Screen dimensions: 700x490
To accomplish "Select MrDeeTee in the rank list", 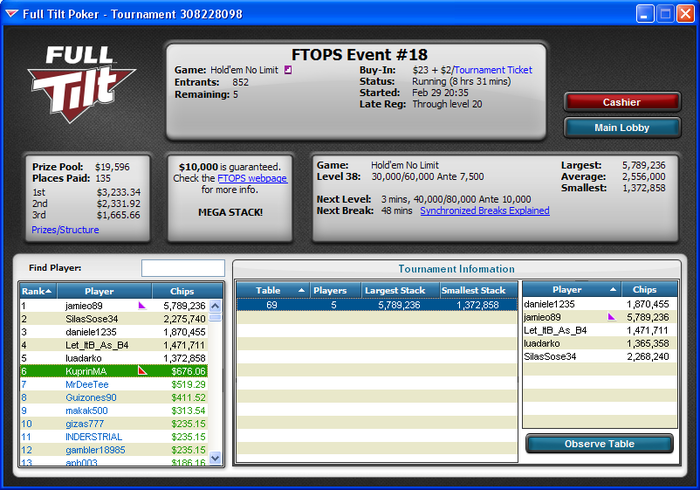I will click(114, 384).
